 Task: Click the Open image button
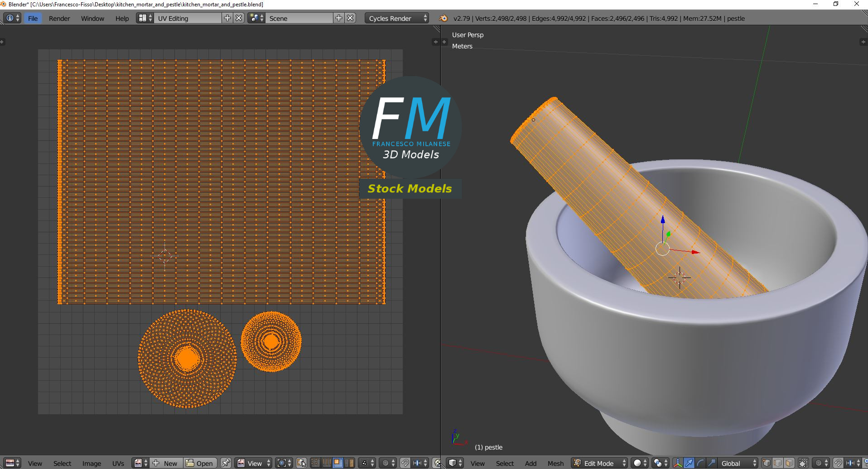[x=200, y=463]
